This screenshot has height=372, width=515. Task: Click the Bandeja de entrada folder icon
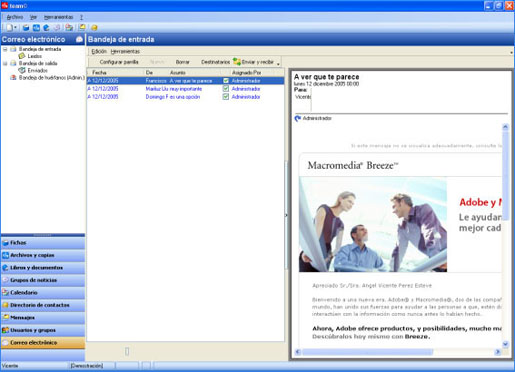click(13, 49)
